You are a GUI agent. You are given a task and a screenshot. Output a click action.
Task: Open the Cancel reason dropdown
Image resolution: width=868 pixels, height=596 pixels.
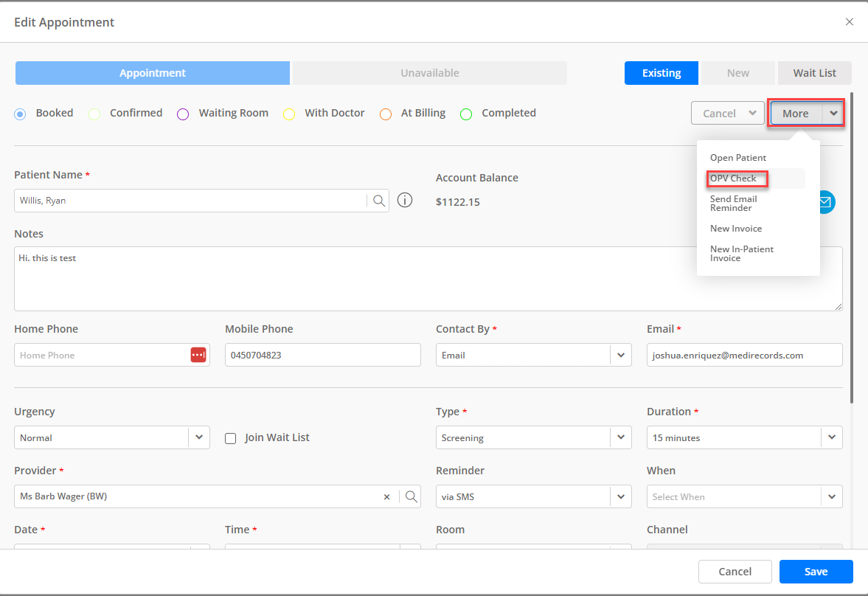727,113
